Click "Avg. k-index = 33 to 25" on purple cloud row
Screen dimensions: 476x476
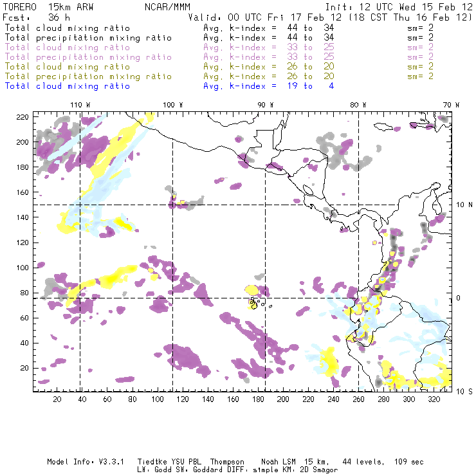(x=269, y=48)
